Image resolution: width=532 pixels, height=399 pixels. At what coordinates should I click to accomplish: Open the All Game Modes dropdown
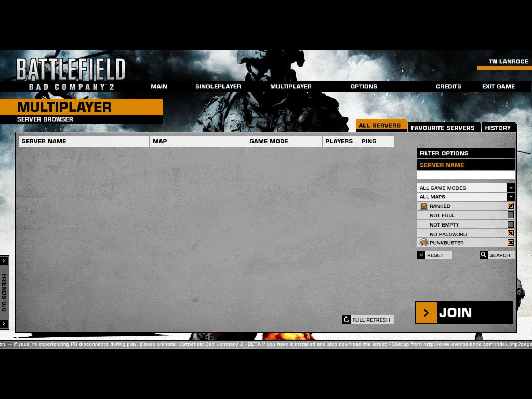pos(466,188)
